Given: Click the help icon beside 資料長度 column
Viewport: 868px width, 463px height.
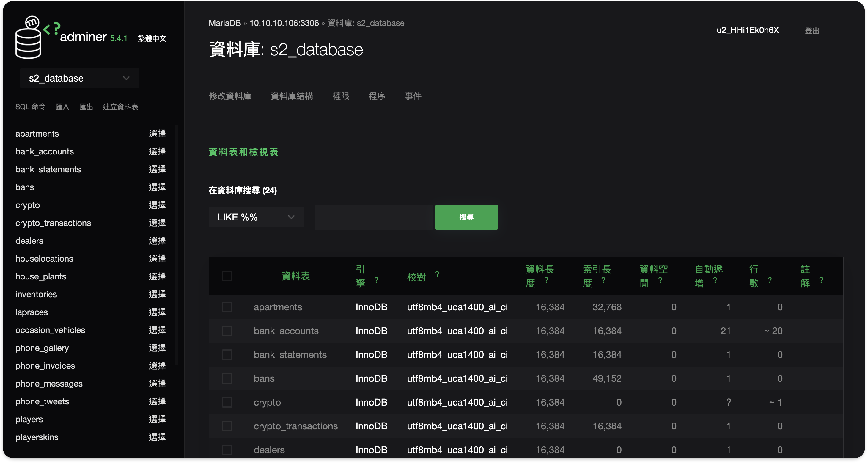Looking at the screenshot, I should (546, 280).
